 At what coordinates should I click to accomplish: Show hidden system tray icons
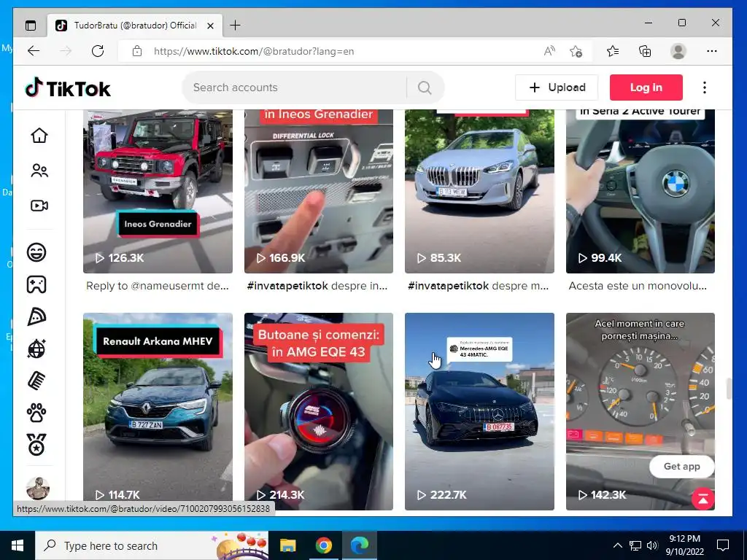point(617,545)
